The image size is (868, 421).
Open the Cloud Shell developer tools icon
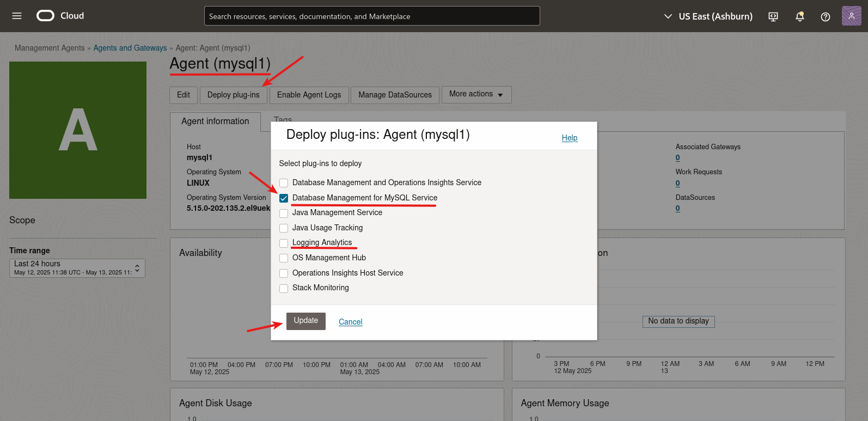click(x=773, y=16)
